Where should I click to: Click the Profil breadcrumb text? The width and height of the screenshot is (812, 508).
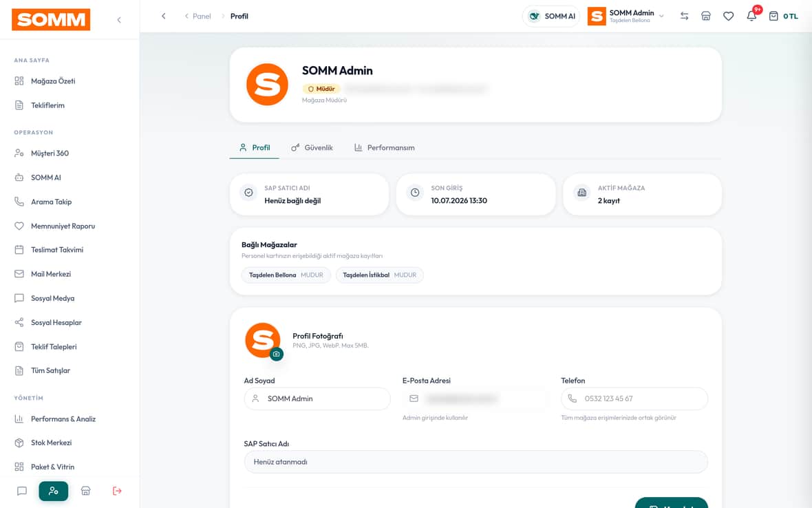pyautogui.click(x=239, y=16)
